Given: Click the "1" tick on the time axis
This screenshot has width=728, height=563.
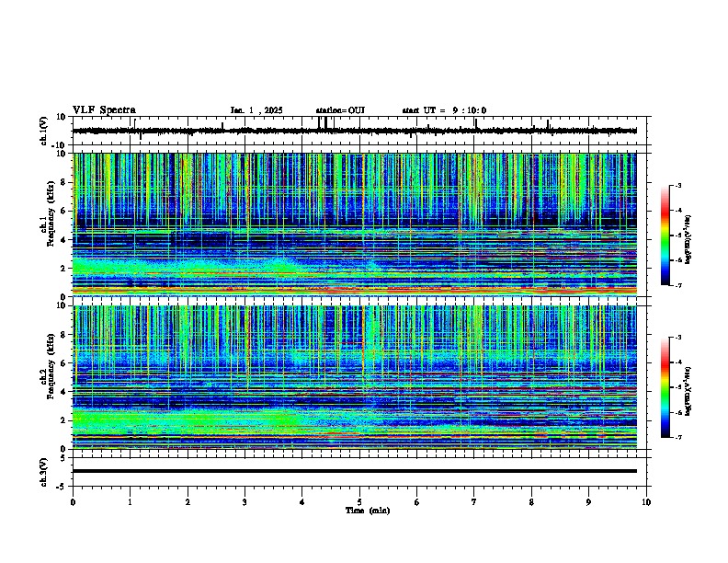Looking at the screenshot, I should [130, 502].
